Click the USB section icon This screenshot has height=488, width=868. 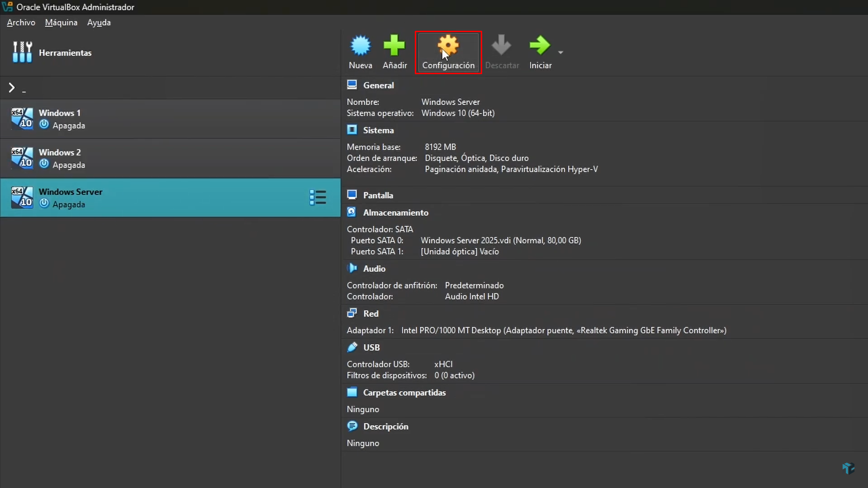pos(352,347)
